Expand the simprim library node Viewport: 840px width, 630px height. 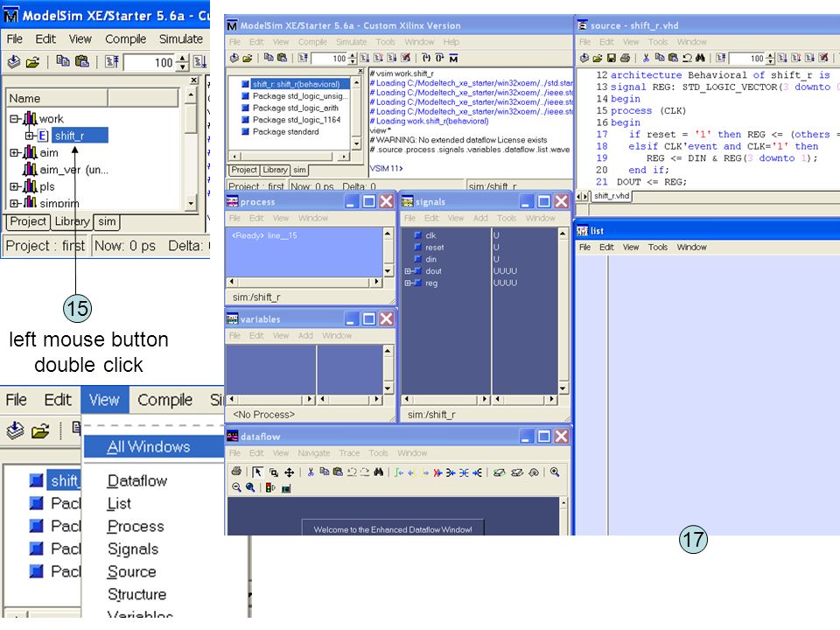15,204
